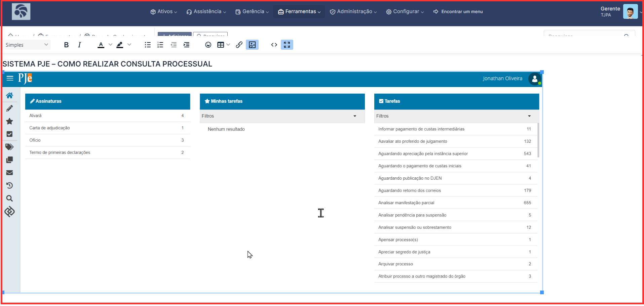Open the text color picker arrow
The image size is (644, 306).
click(x=110, y=45)
